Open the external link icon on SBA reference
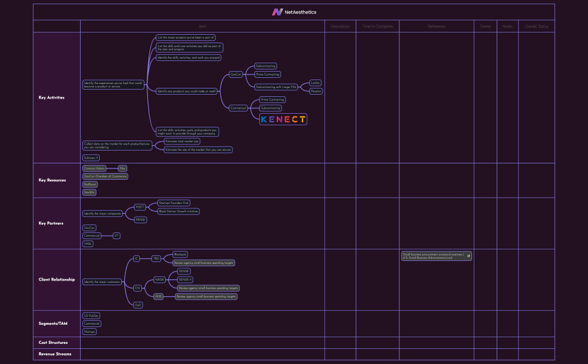Screen dimensions: 588x364 tap(469, 256)
